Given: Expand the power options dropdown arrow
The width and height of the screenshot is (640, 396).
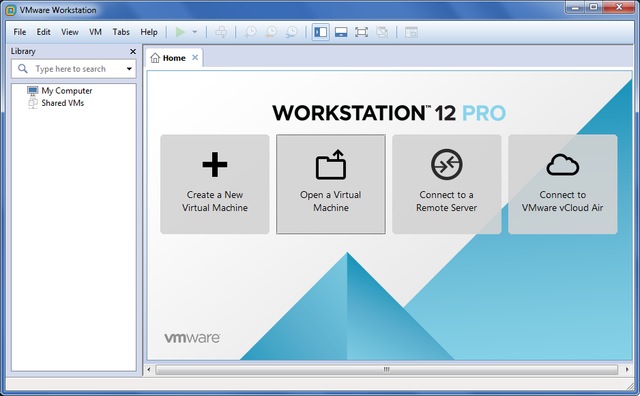Looking at the screenshot, I should pos(195,32).
